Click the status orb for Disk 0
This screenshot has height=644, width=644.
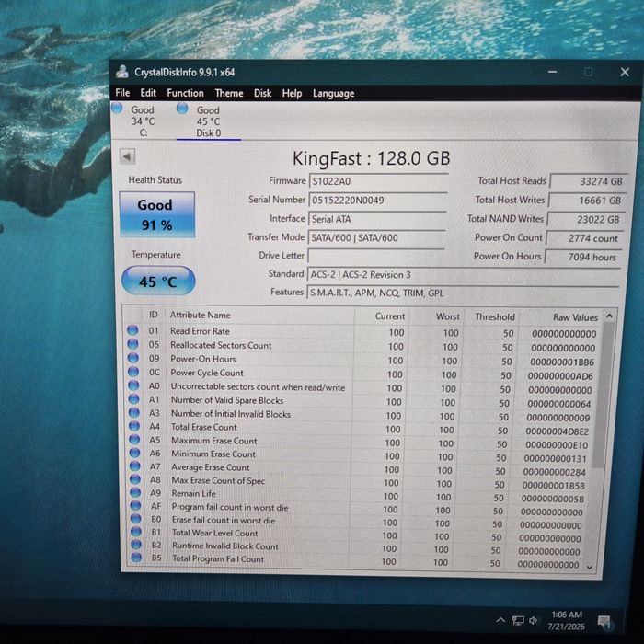[x=182, y=109]
